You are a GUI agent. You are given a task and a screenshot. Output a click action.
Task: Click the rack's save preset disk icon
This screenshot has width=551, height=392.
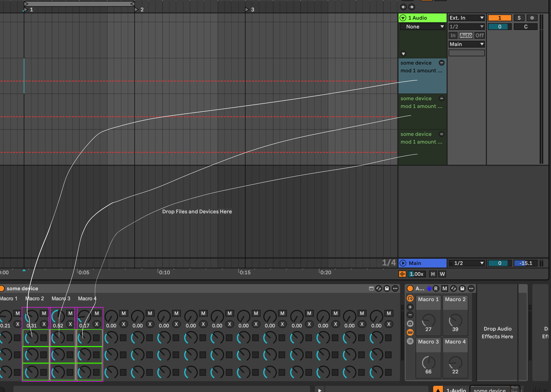pos(462,288)
